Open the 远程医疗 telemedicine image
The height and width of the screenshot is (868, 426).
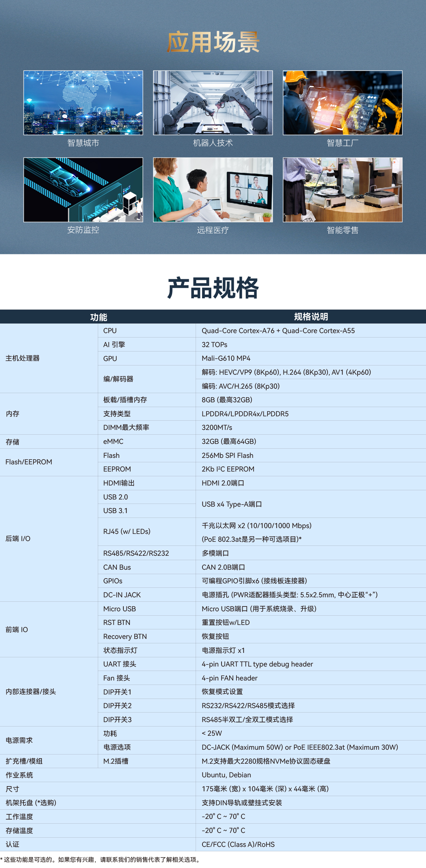coord(213,190)
